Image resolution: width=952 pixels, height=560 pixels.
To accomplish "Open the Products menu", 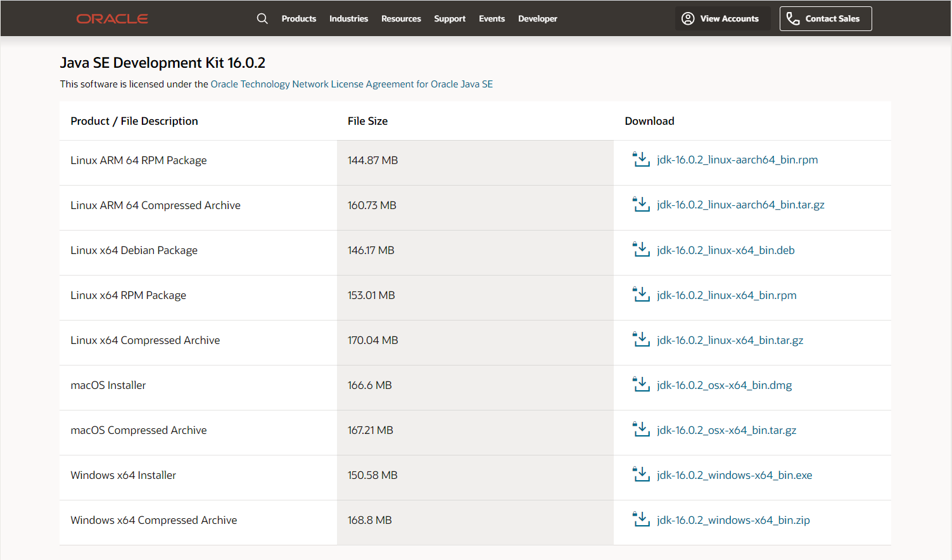I will [298, 19].
